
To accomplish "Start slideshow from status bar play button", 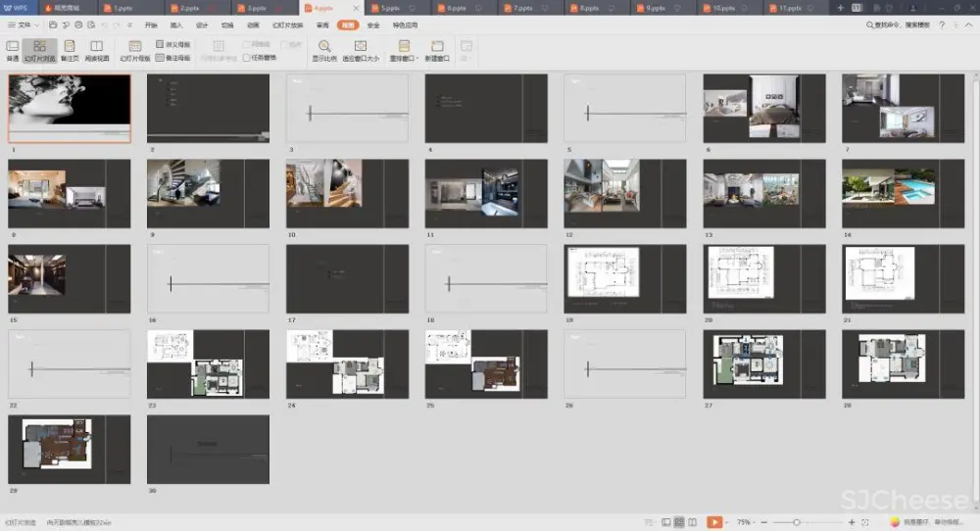I will (x=715, y=522).
